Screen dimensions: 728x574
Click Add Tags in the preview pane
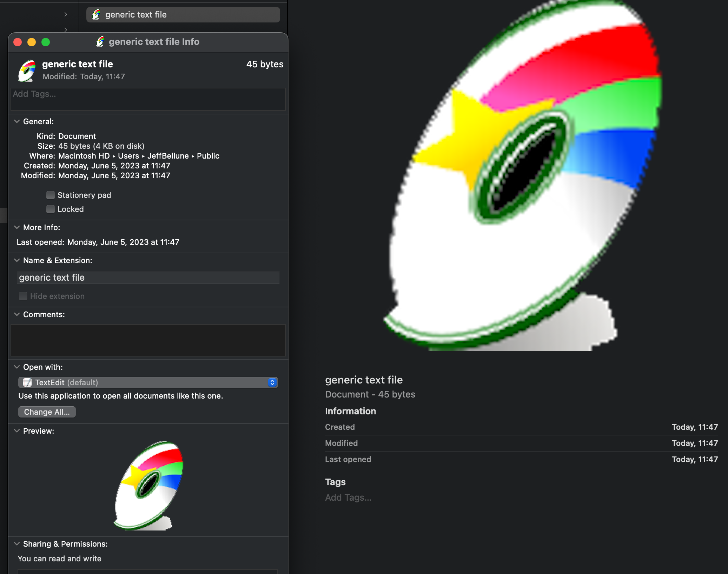(348, 498)
